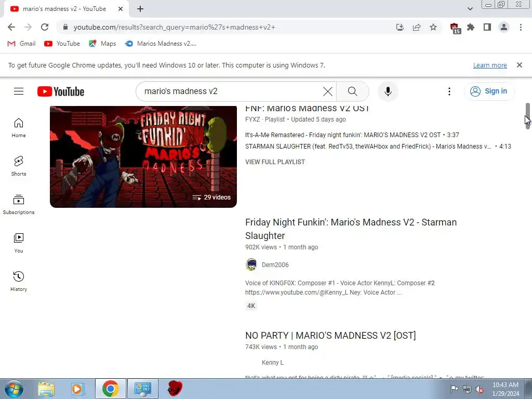Open the Gmail bookmark

(21, 44)
